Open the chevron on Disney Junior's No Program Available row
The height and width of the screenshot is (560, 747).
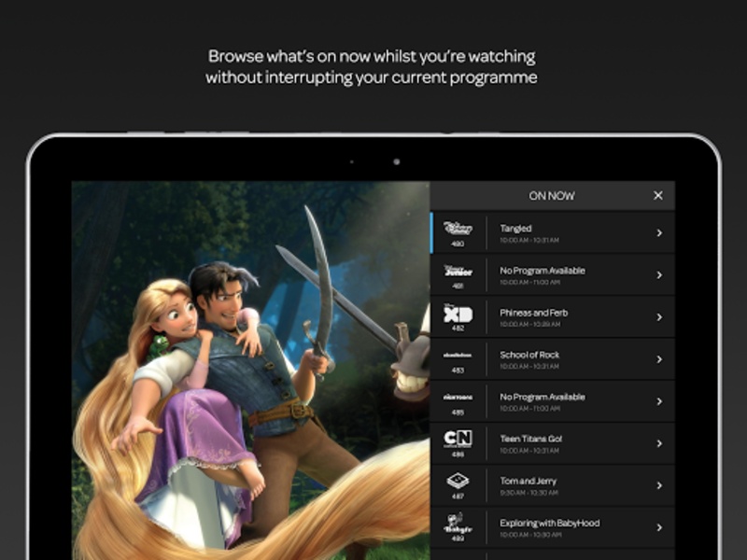pos(659,275)
